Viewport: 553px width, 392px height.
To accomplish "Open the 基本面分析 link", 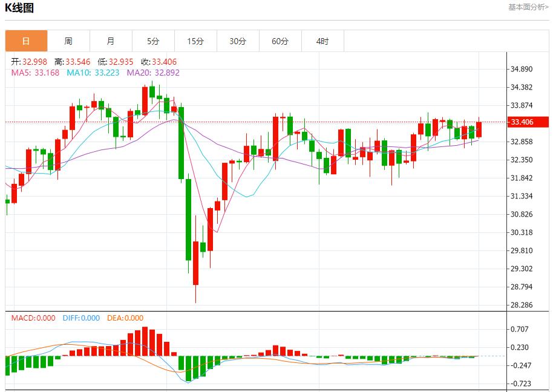I will coord(528,7).
